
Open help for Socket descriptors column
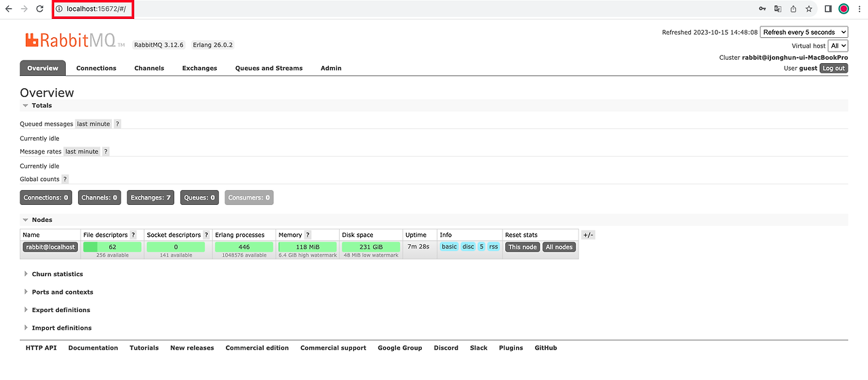coord(206,235)
